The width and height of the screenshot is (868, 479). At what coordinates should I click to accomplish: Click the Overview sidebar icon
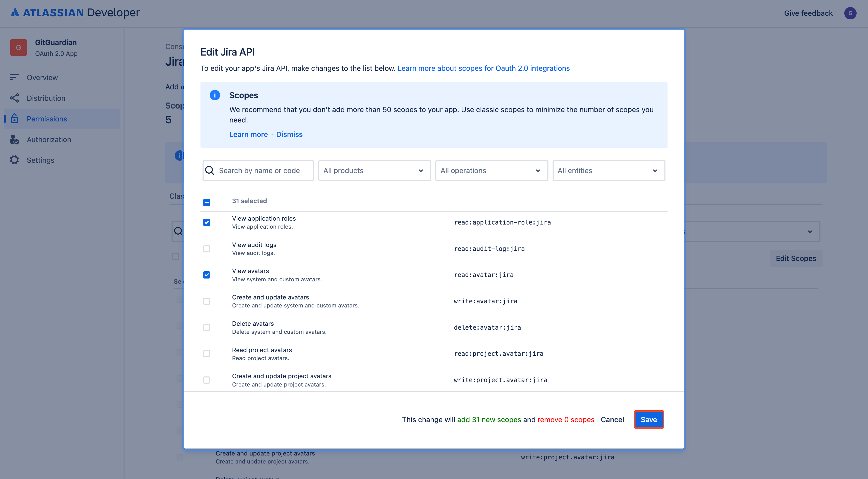point(14,77)
